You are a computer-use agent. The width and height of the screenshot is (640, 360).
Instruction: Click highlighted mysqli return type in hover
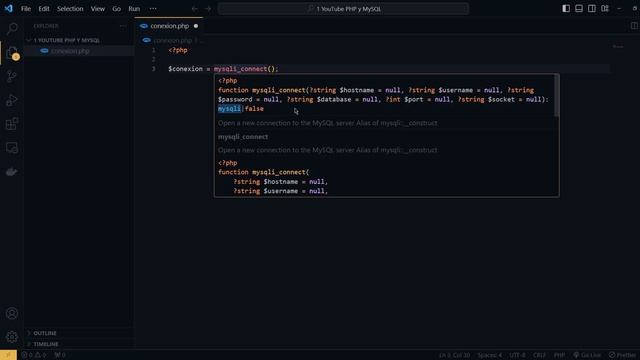(229, 109)
